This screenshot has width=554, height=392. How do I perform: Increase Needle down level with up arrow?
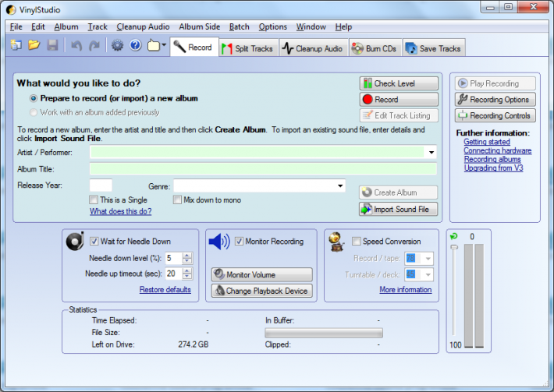point(187,256)
